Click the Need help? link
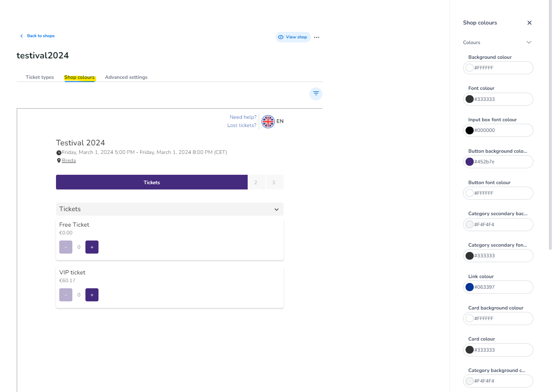Screen dimensions: 553x392 point(243,117)
